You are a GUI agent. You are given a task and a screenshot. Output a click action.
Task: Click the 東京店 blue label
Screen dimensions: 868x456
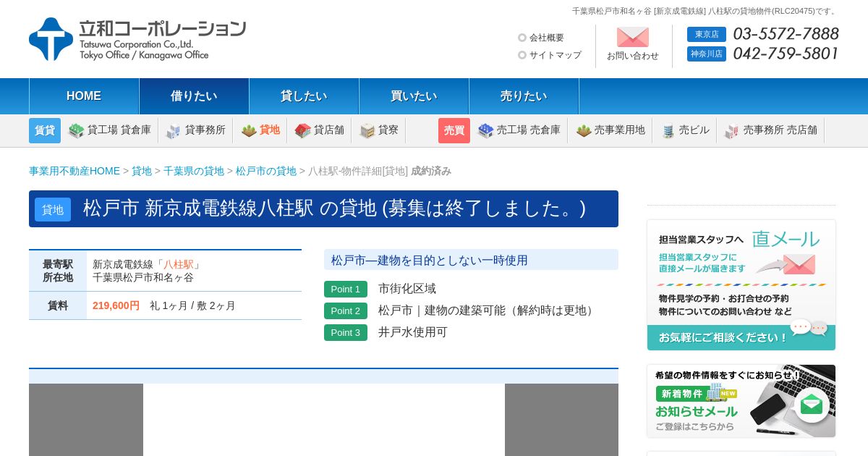pos(707,34)
